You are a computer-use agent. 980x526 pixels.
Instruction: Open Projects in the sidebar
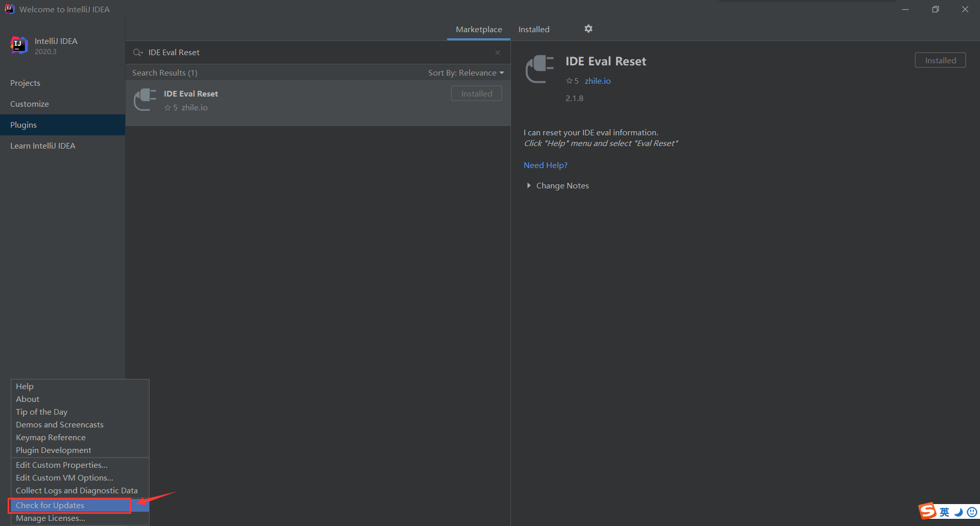tap(62, 83)
